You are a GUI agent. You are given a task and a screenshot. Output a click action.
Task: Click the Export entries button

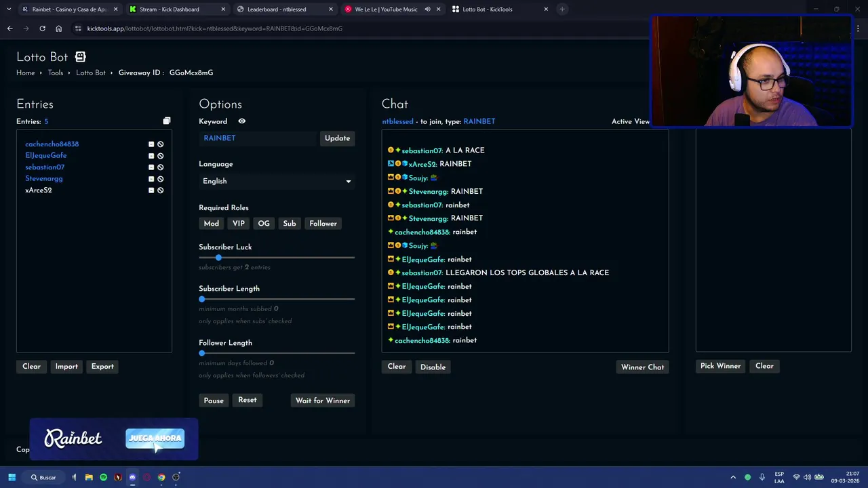coord(102,367)
